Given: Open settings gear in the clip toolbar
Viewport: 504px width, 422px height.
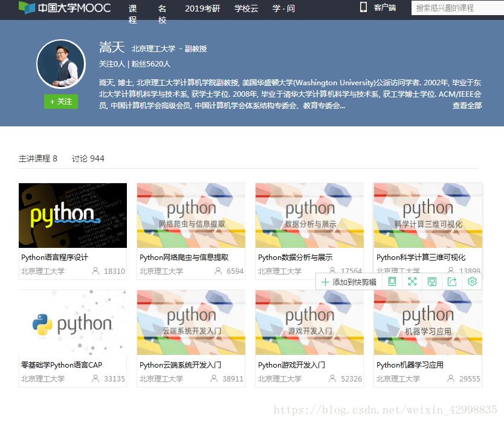Looking at the screenshot, I should pos(472,282).
